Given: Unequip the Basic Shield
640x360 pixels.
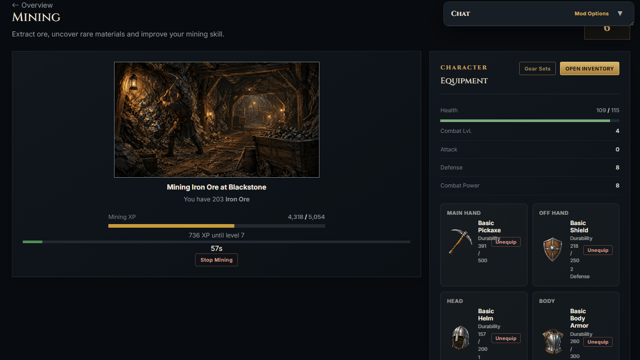Looking at the screenshot, I should tap(598, 250).
